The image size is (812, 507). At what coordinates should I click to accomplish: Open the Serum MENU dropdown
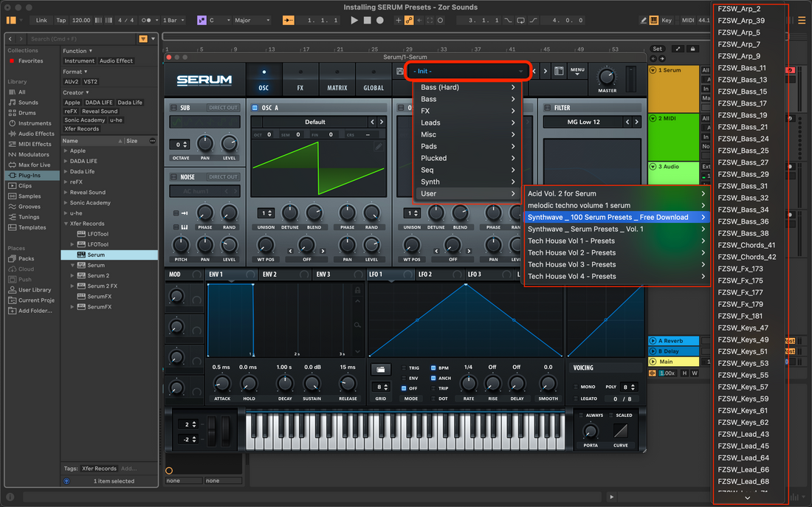click(577, 72)
